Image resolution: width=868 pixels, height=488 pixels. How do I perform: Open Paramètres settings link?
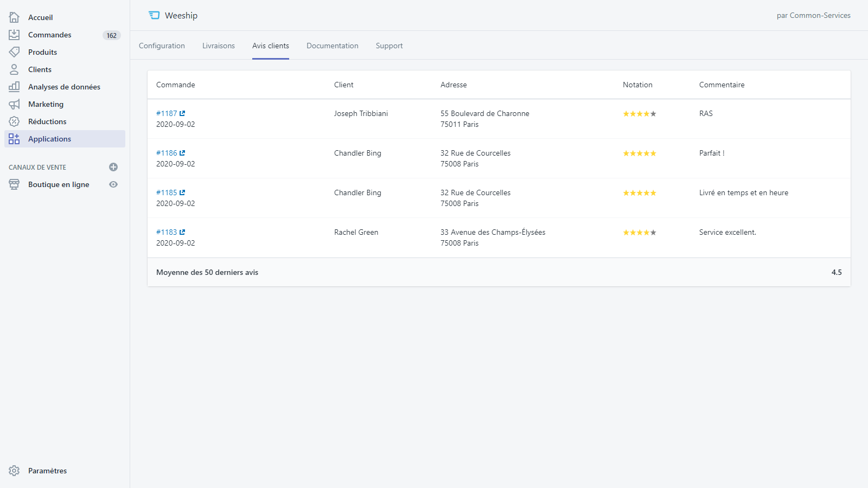(48, 471)
